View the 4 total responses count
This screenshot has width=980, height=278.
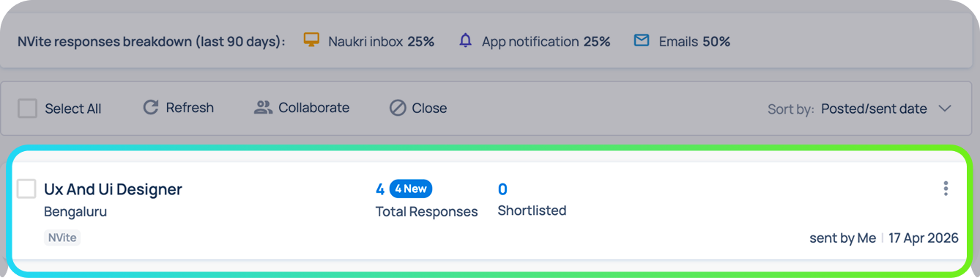click(x=380, y=189)
